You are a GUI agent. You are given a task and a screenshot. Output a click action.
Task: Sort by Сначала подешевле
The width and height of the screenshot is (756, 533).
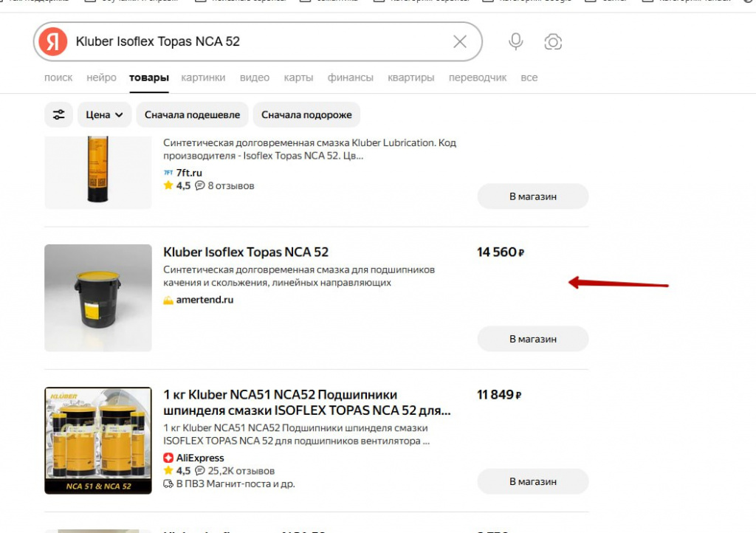pyautogui.click(x=192, y=114)
